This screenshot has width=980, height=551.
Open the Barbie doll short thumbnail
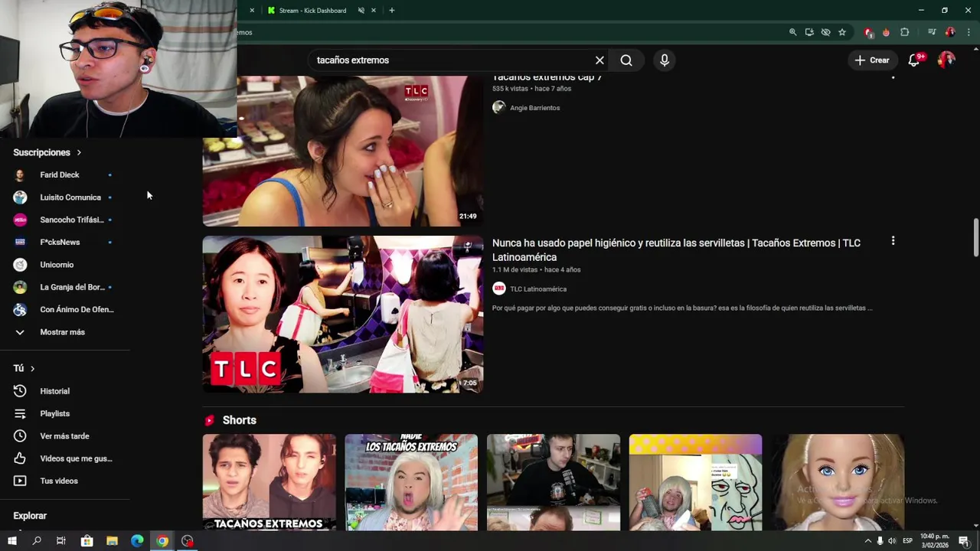pos(838,482)
